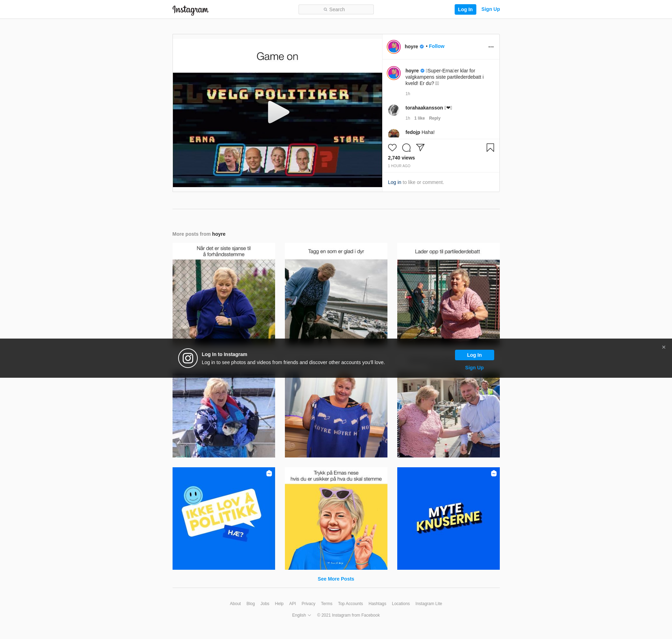
Task: Open hoyre profile picture in post header
Action: tap(394, 47)
